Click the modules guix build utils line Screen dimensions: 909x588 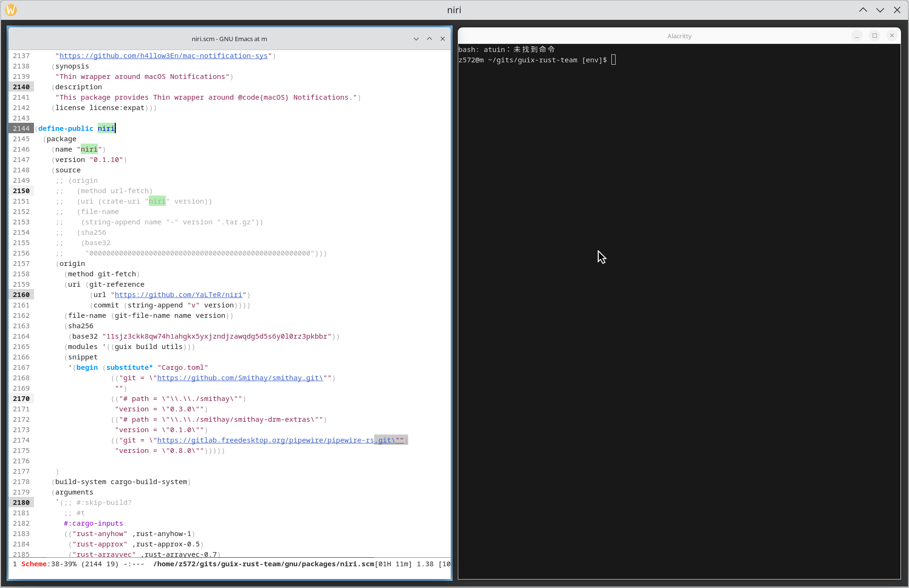click(129, 347)
